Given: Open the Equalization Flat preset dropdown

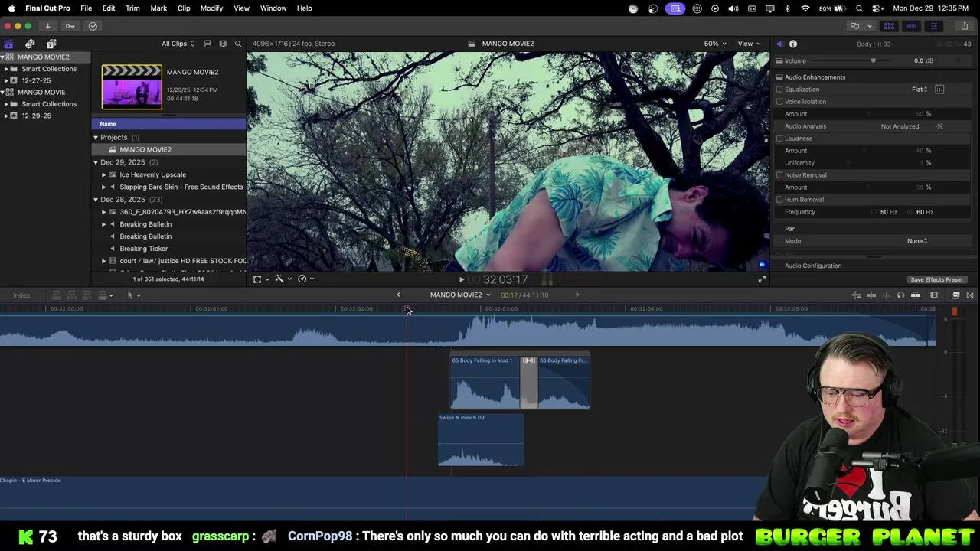Looking at the screenshot, I should (x=920, y=90).
